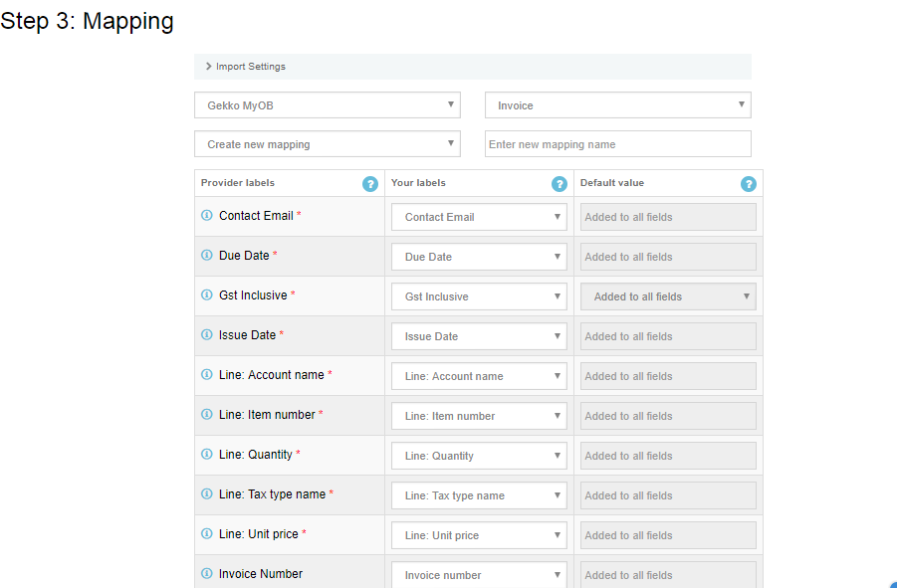Click the Provider labels column header text
Image resolution: width=897 pixels, height=588 pixels.
(x=237, y=183)
